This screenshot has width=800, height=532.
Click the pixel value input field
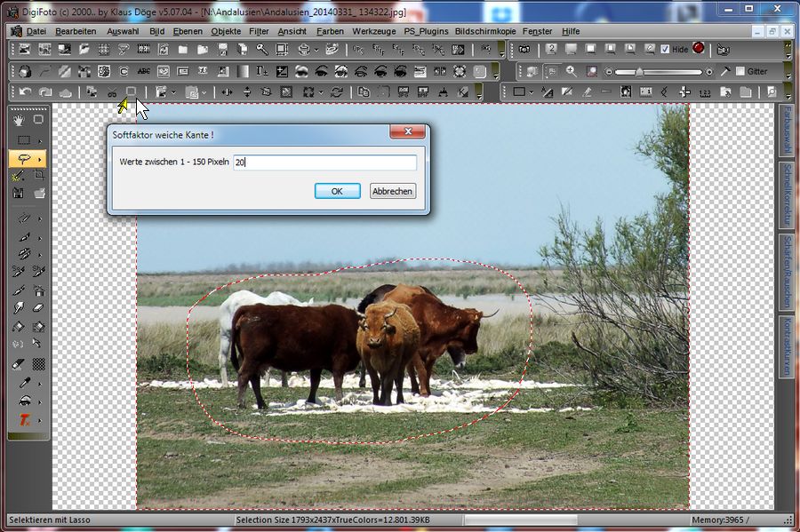(x=324, y=163)
